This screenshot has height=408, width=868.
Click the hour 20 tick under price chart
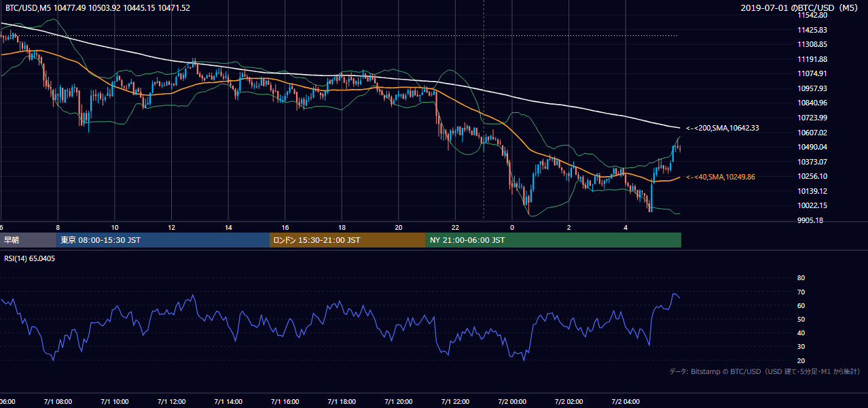(398, 227)
